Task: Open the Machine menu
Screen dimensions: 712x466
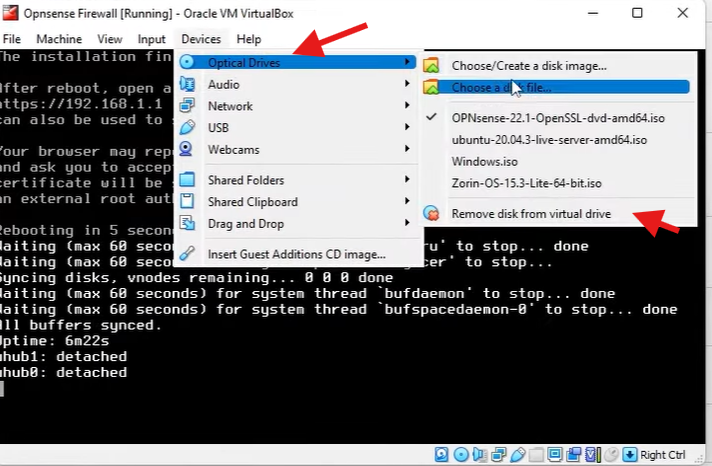Action: (59, 39)
